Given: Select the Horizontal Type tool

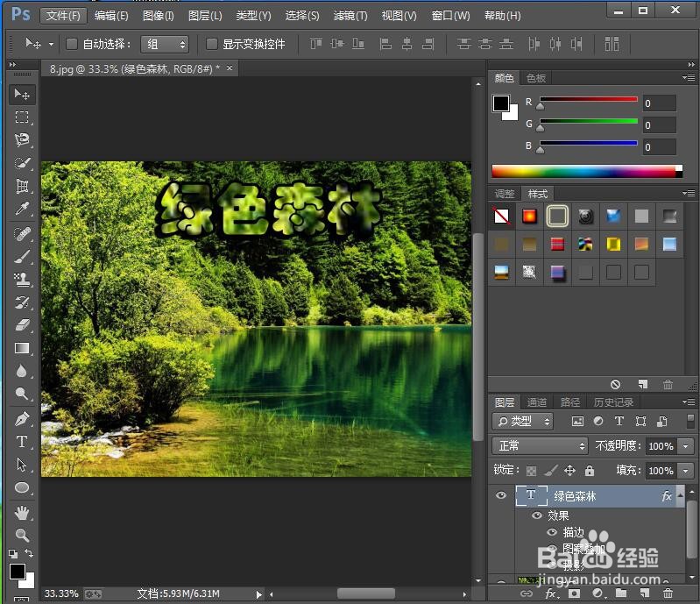Looking at the screenshot, I should click(21, 442).
